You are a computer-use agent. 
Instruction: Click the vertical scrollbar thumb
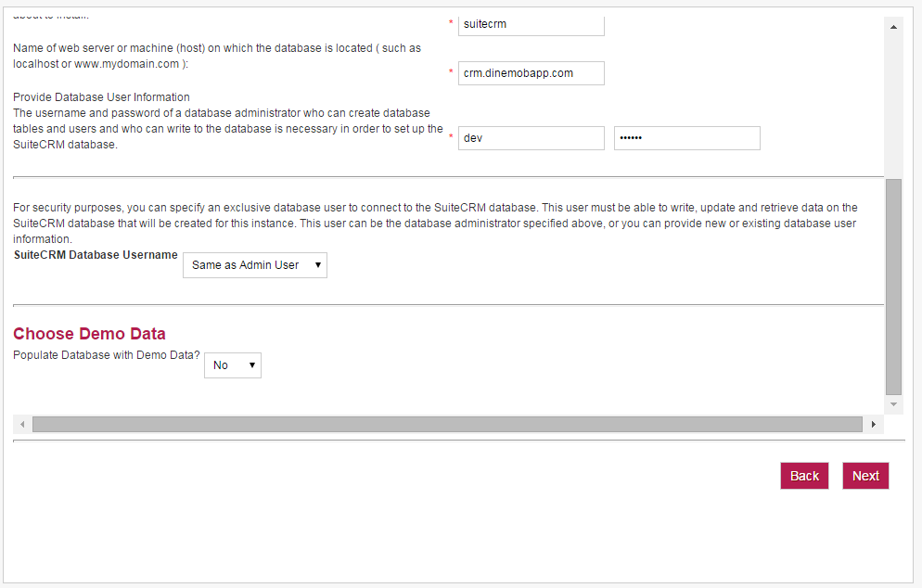(894, 287)
